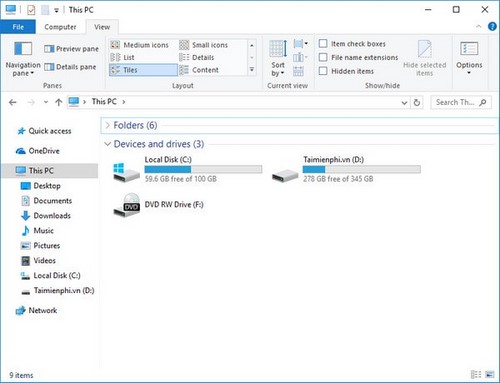
Task: Click This PC in the address bar
Action: [104, 101]
